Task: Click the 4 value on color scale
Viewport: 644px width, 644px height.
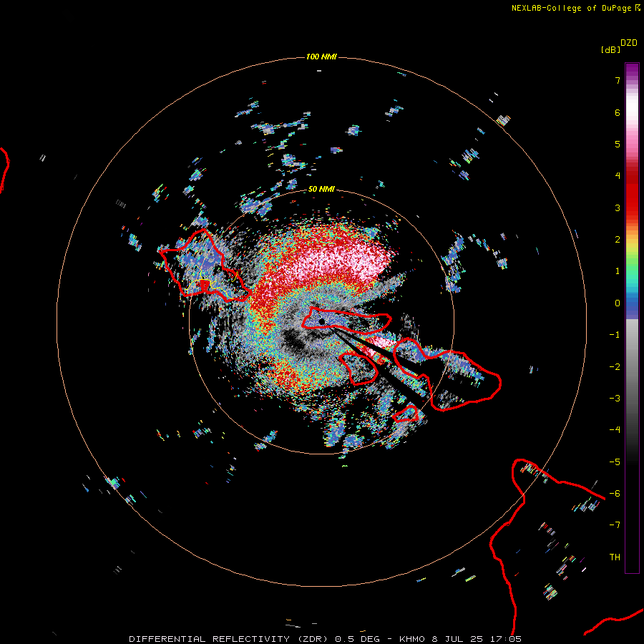Action: (618, 176)
